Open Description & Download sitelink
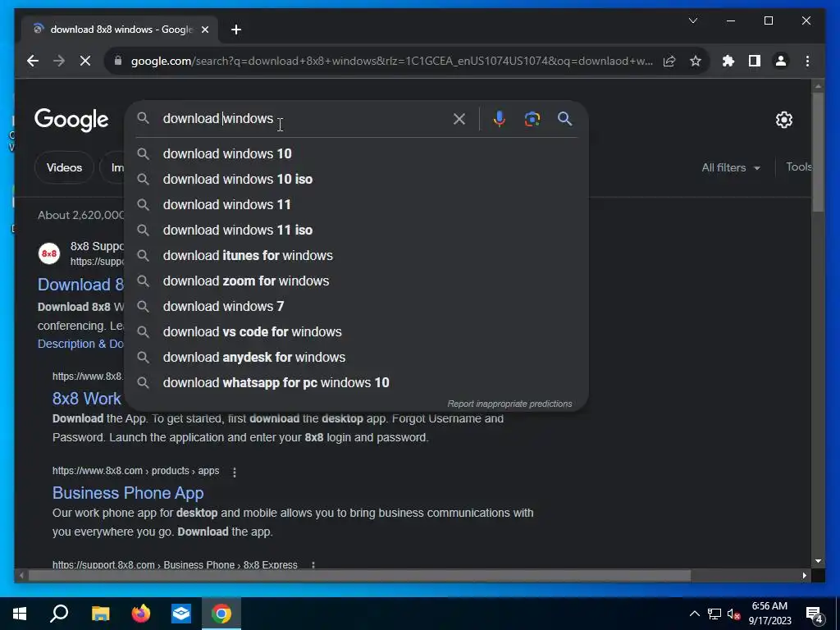The height and width of the screenshot is (630, 840). tap(80, 344)
